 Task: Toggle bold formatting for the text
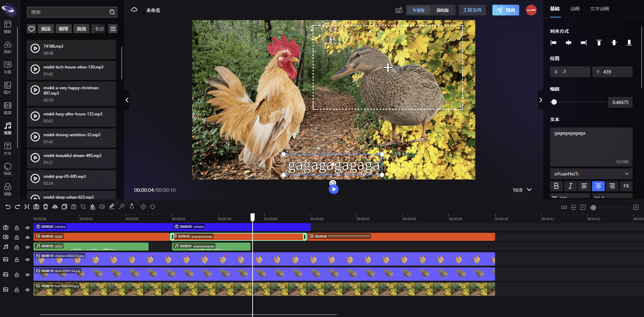[x=556, y=186]
